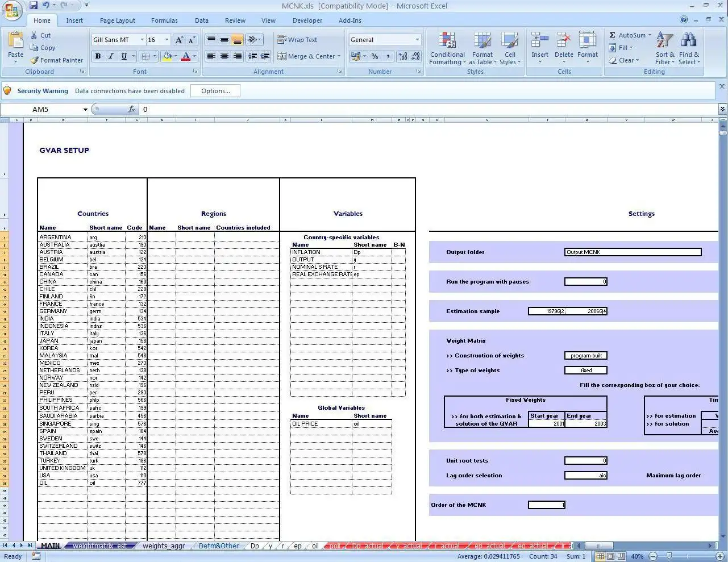728x562 pixels.
Task: Align text right
Action: pyautogui.click(x=238, y=56)
